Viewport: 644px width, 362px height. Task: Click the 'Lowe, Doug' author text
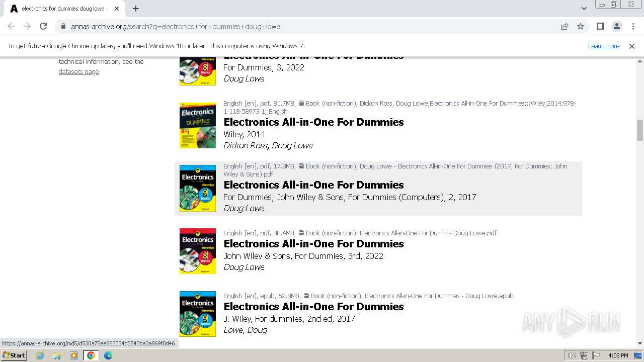(x=245, y=330)
